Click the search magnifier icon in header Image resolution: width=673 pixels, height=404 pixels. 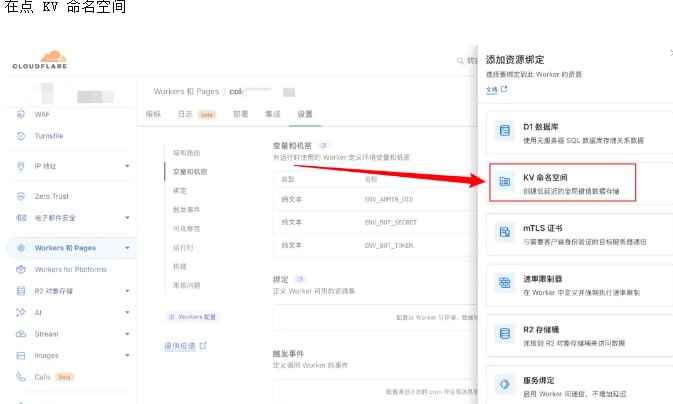pos(460,61)
